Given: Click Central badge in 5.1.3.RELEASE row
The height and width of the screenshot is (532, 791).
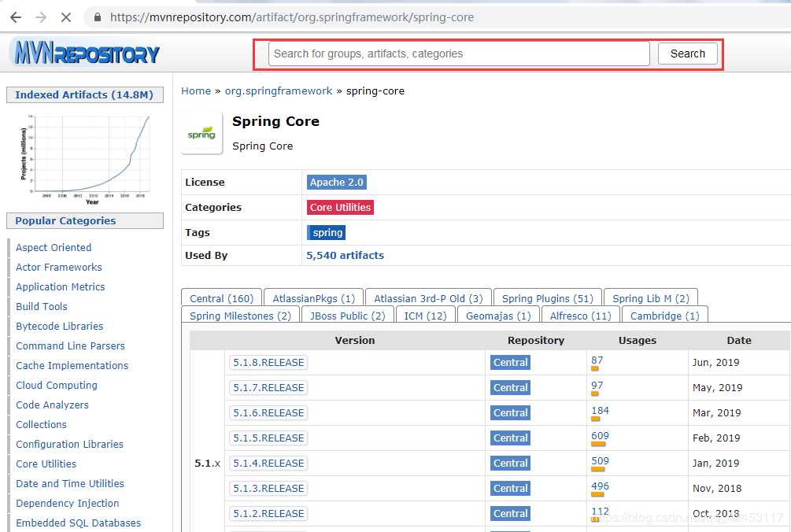Looking at the screenshot, I should pyautogui.click(x=510, y=489).
